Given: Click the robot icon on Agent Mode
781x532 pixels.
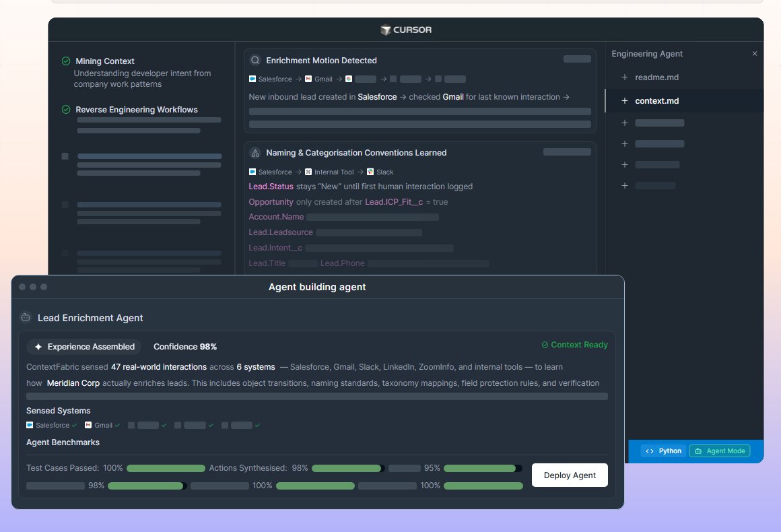Looking at the screenshot, I should click(x=698, y=451).
